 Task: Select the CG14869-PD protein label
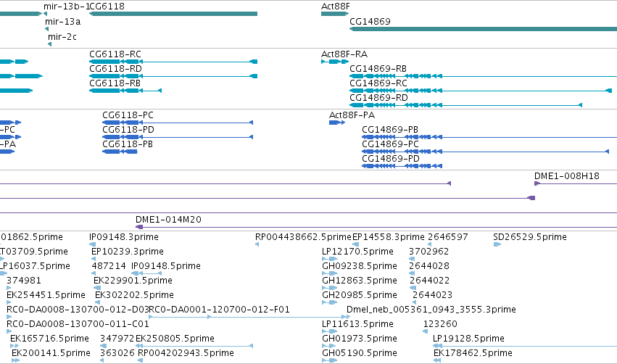coord(391,159)
